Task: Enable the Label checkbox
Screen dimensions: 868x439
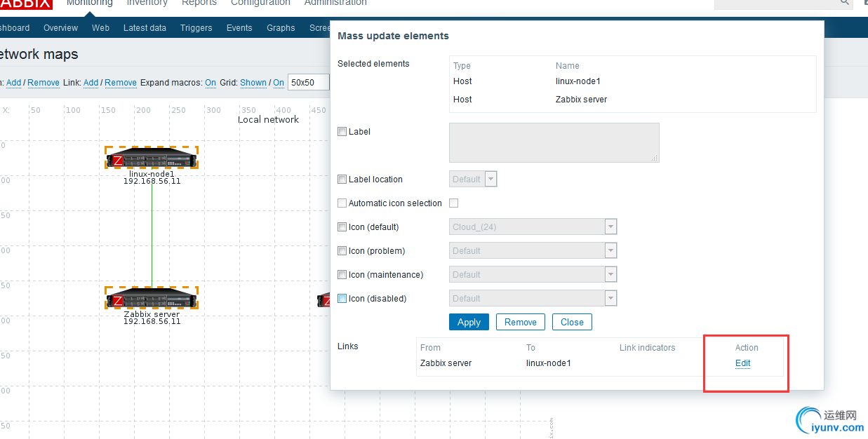Action: (x=342, y=132)
